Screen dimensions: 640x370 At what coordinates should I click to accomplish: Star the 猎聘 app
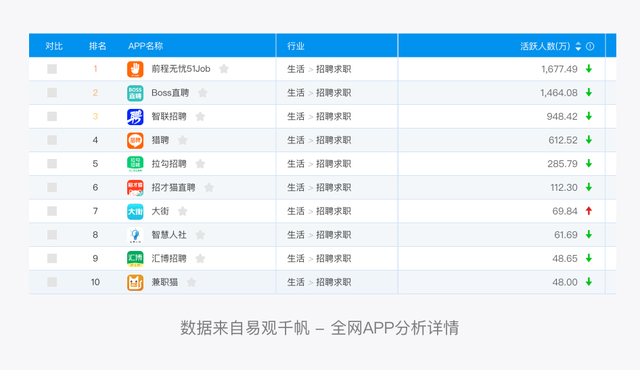click(x=182, y=140)
